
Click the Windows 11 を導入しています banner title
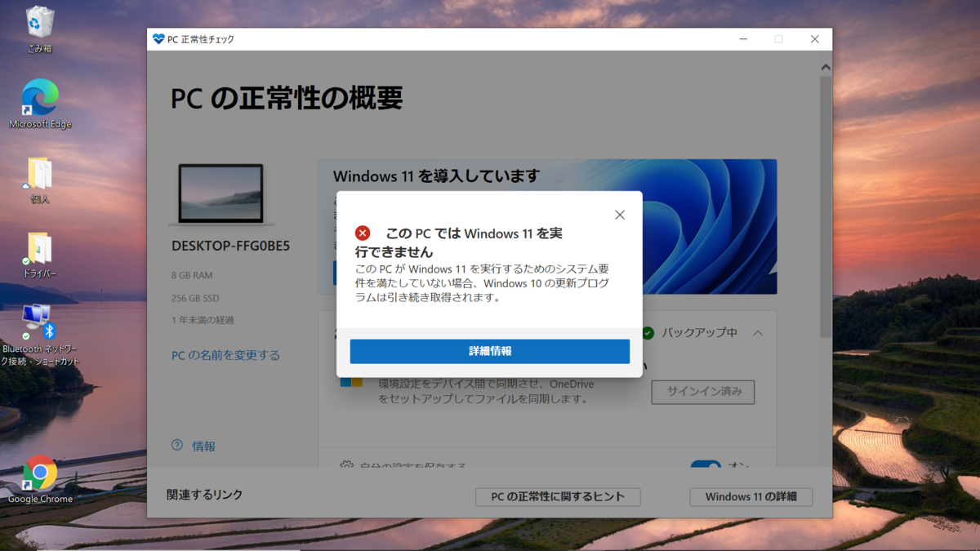[x=437, y=176]
